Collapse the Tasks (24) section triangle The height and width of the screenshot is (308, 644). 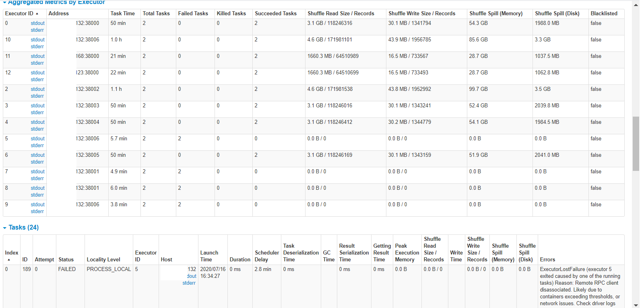click(x=5, y=228)
